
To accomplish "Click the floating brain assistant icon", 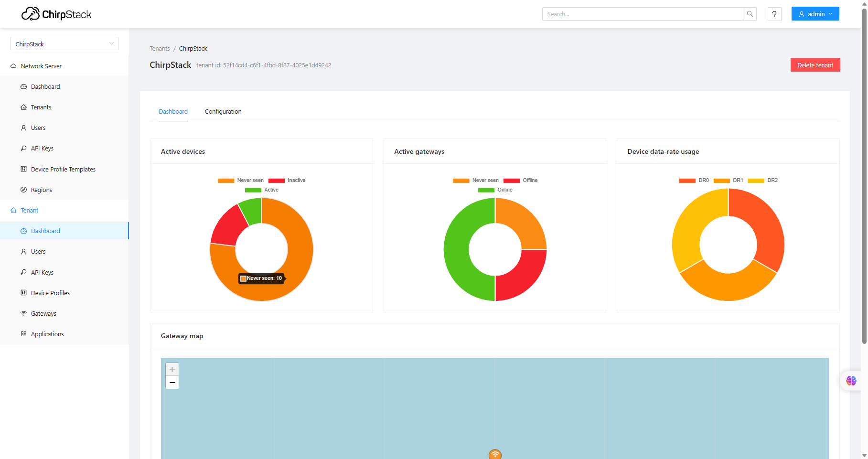I will point(851,381).
